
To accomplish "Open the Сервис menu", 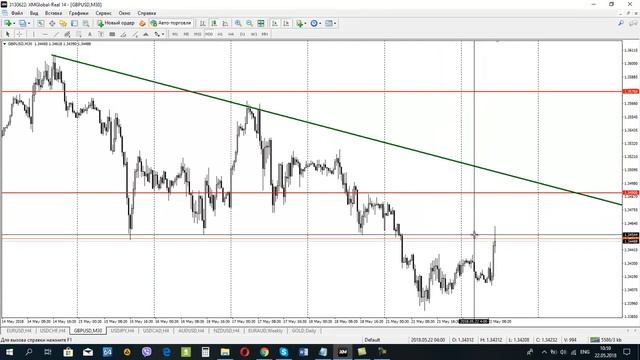I will pyautogui.click(x=104, y=13).
